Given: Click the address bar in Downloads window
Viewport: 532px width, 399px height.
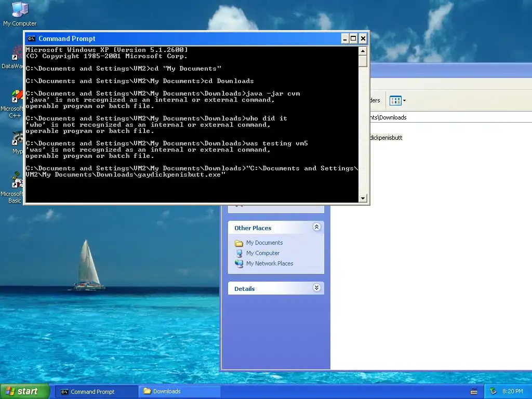Looking at the screenshot, I should point(451,117).
